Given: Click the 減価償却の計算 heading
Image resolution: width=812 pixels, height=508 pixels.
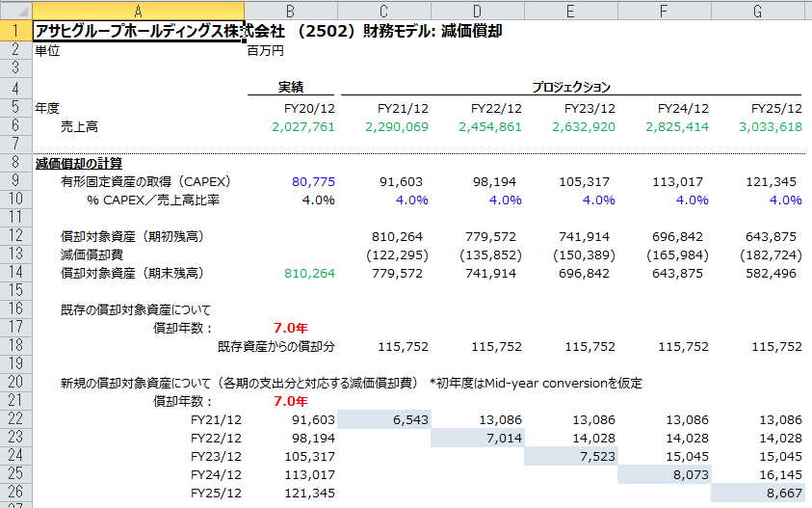Looking at the screenshot, I should [79, 163].
